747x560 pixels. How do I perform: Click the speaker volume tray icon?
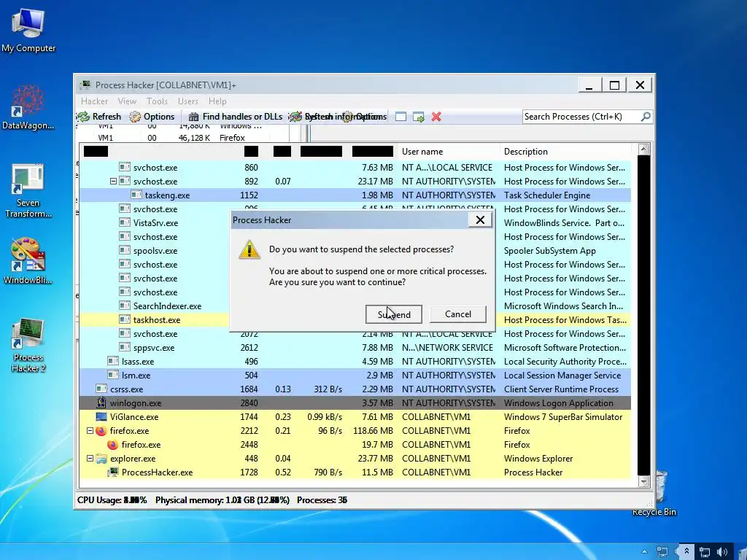[x=721, y=552]
